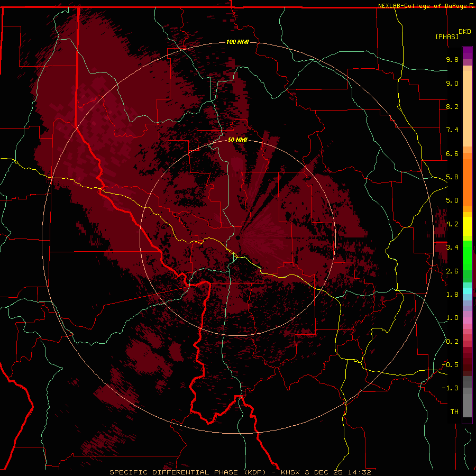Click the 50 NMI range ring label
Image resolution: width=476 pixels, height=476 pixels.
coord(237,140)
